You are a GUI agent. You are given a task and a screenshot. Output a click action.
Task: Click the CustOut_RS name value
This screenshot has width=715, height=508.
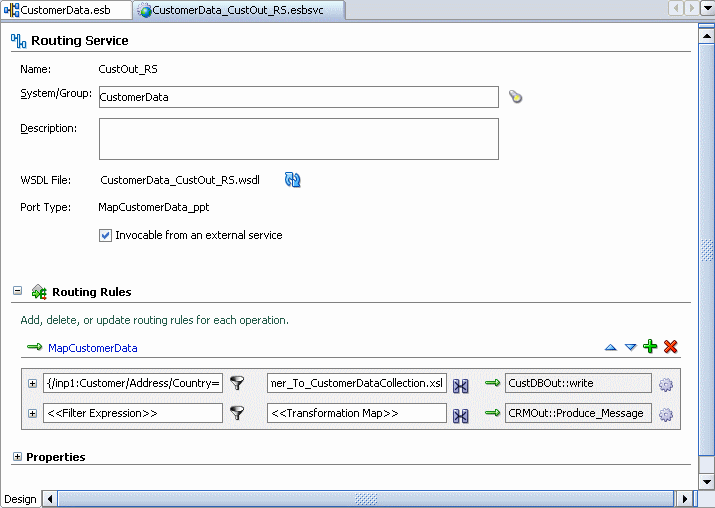click(128, 69)
